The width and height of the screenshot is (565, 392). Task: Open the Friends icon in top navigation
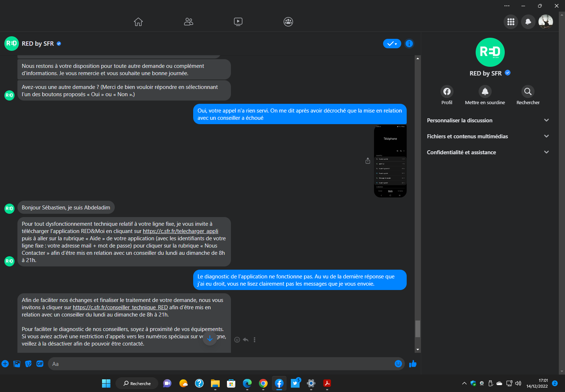[188, 22]
